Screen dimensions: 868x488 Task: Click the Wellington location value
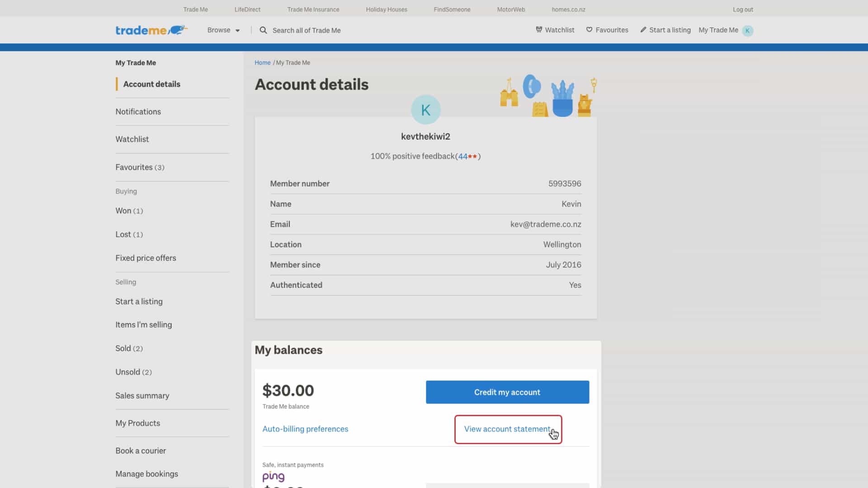coord(562,244)
